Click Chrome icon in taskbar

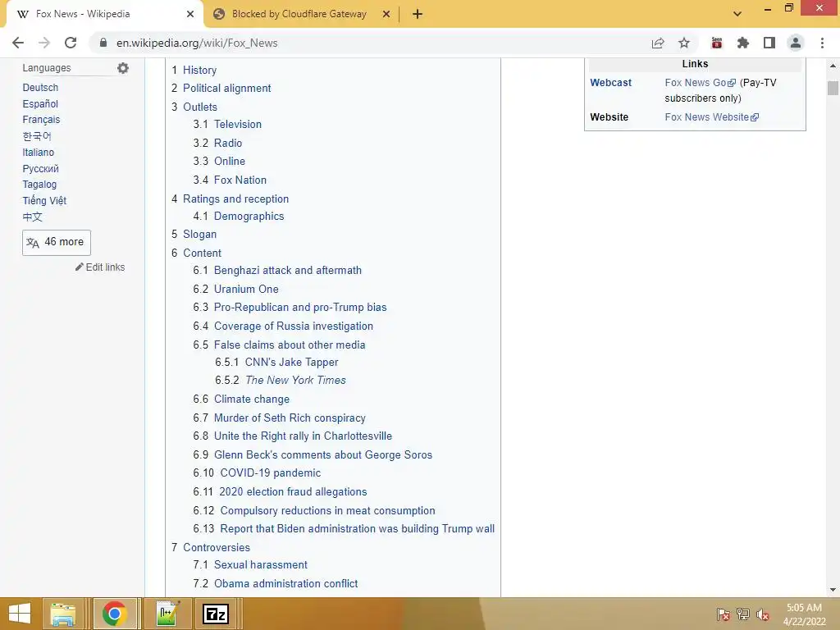(x=114, y=614)
